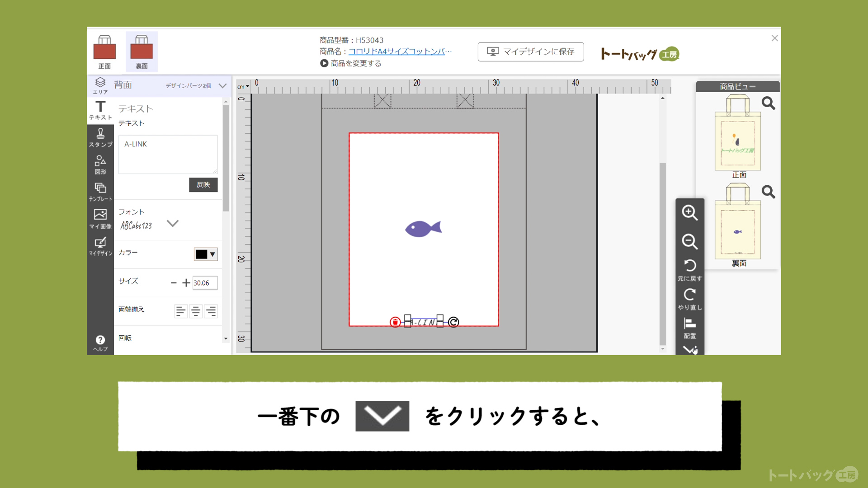Close the designer with the X button
This screenshot has height=488, width=868.
[x=774, y=38]
